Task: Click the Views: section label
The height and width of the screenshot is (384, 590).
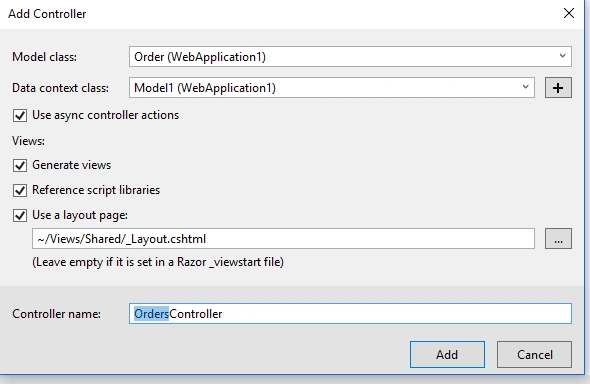Action: coord(28,141)
